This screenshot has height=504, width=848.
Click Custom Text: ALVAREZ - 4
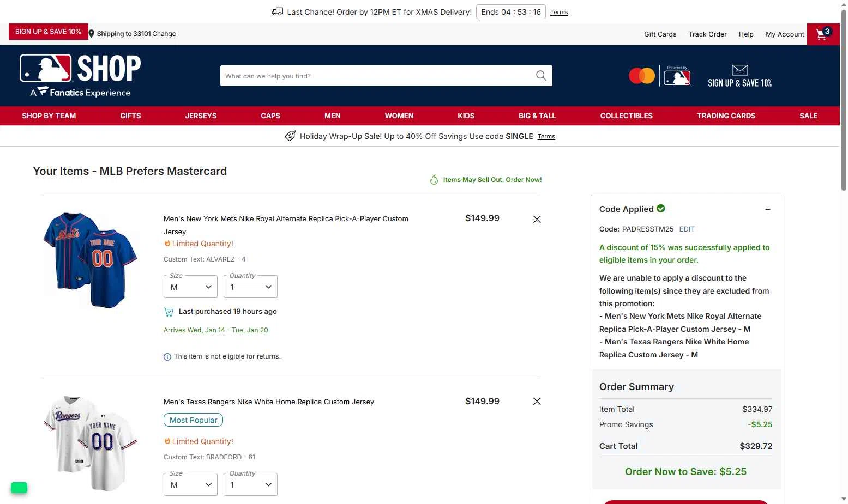[x=205, y=259]
